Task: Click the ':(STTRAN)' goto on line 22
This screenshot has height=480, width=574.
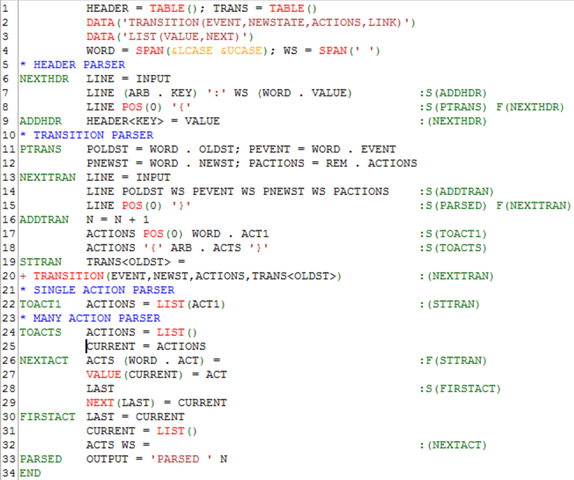Action: click(450, 304)
